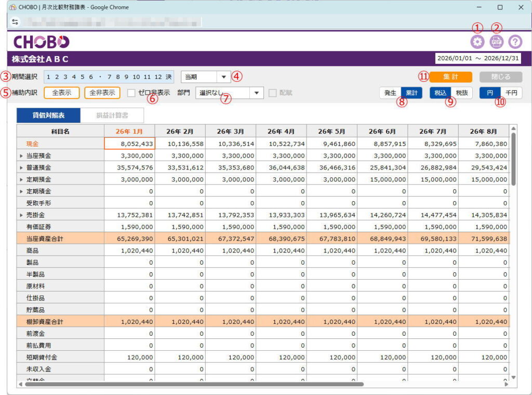The height and width of the screenshot is (395, 532).
Task: Expand the 当座預金 account row
Action: [21, 155]
